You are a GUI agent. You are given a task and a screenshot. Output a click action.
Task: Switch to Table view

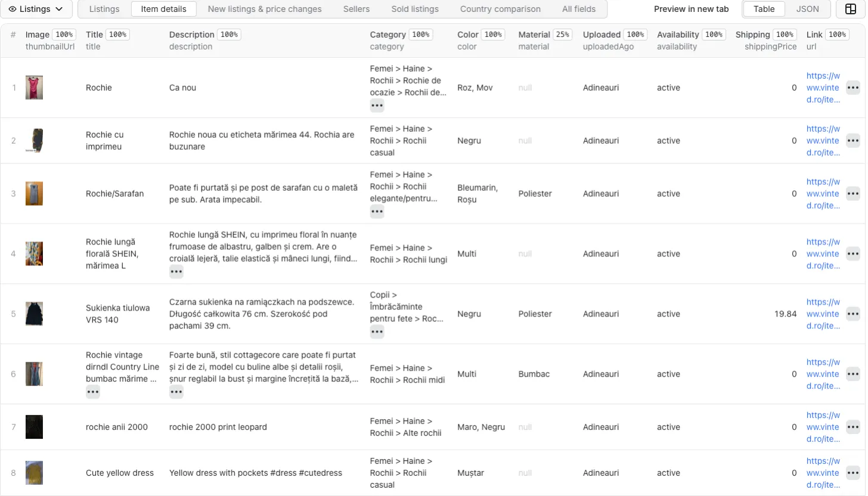tap(764, 9)
